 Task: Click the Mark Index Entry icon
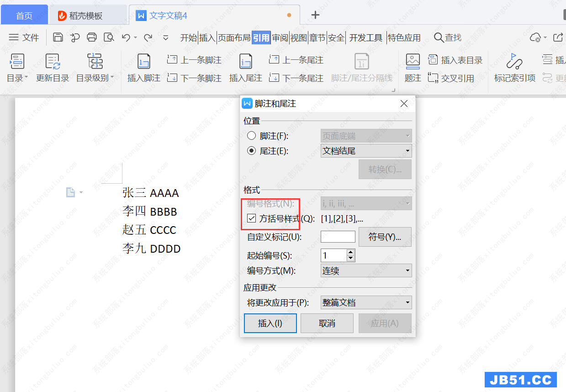(x=514, y=61)
